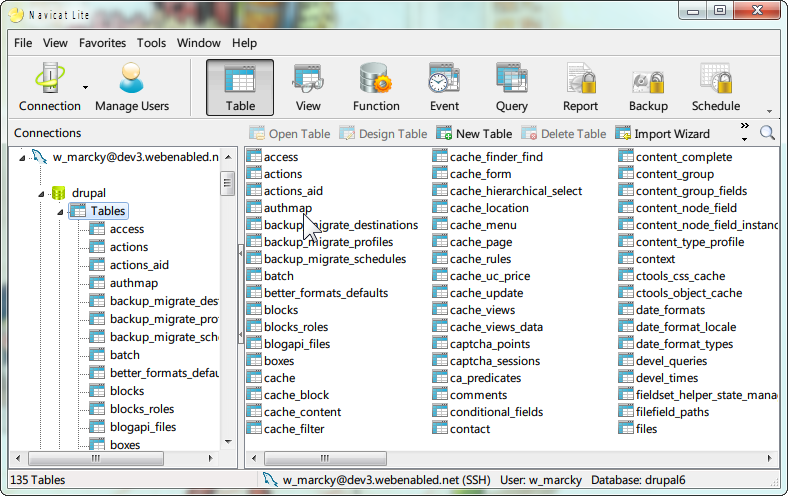Open the Connection toolbar button
788x496 pixels.
pos(49,87)
